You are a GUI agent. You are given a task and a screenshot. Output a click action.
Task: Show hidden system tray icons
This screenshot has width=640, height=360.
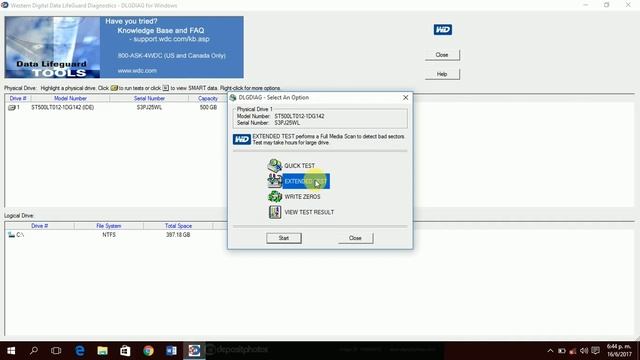(550, 351)
